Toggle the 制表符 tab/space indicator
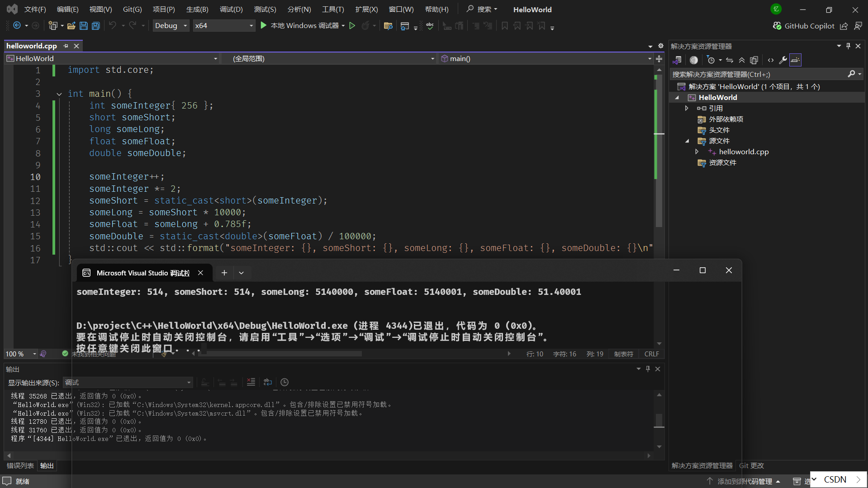The width and height of the screenshot is (868, 488). (623, 354)
